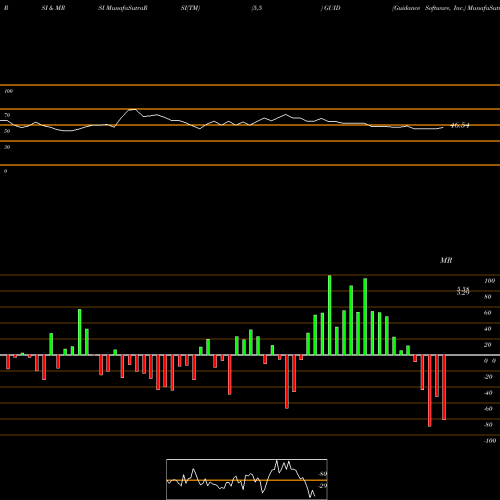
Task: Click the 'SI(TM)' header text
Action: pos(190,8)
